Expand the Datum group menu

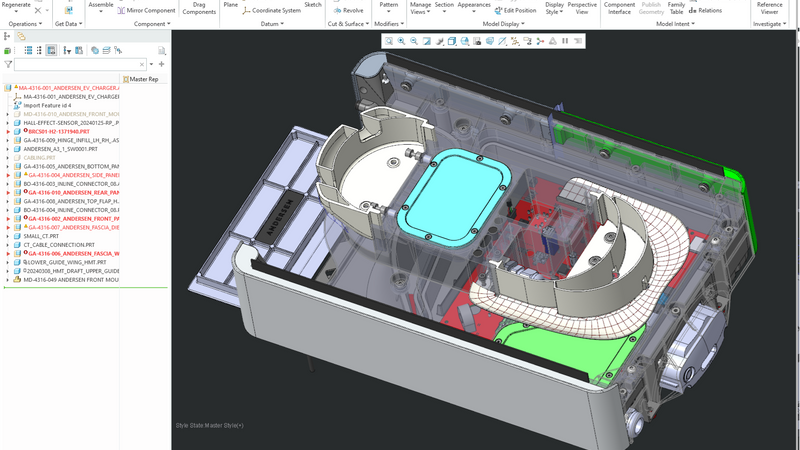click(270, 23)
